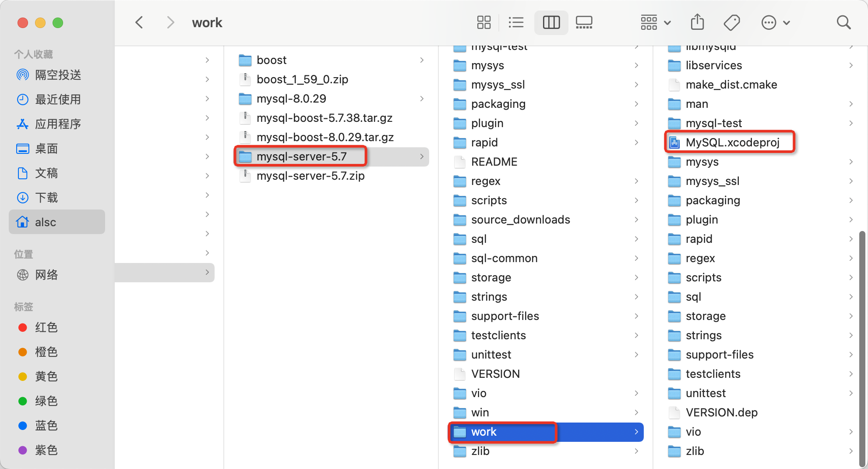868x469 pixels.
Task: Open the unittest folder in the mysql-server-5.7 column
Action: [x=546, y=355]
